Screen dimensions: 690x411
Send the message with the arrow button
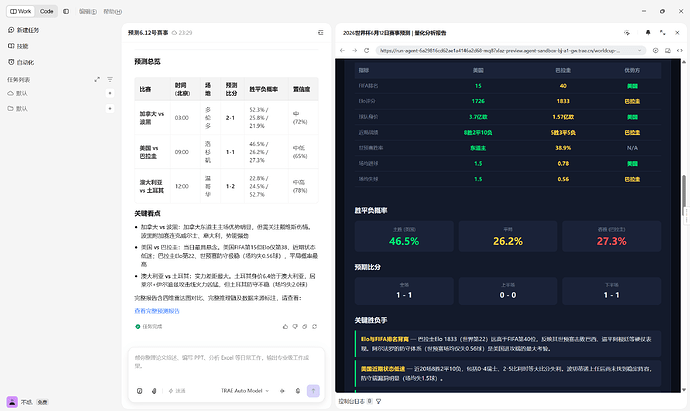313,391
